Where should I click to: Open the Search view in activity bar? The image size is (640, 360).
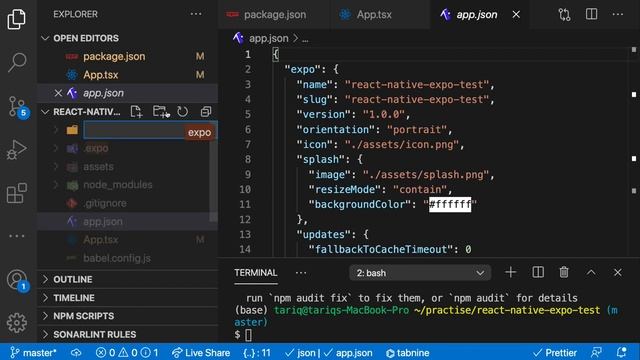17,62
